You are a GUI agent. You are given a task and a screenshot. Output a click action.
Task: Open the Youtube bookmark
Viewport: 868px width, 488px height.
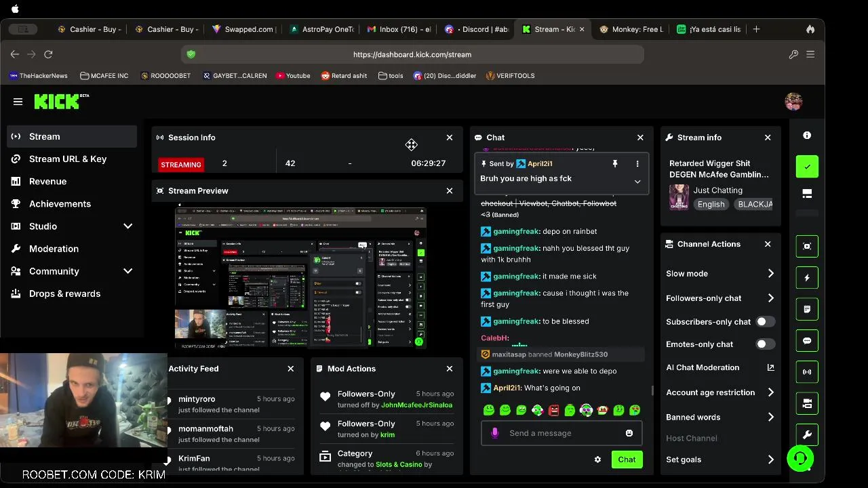pos(293,76)
